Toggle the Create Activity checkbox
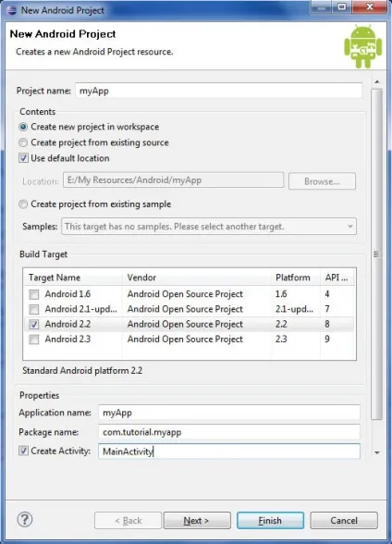Image resolution: width=392 pixels, height=544 pixels. click(x=23, y=451)
